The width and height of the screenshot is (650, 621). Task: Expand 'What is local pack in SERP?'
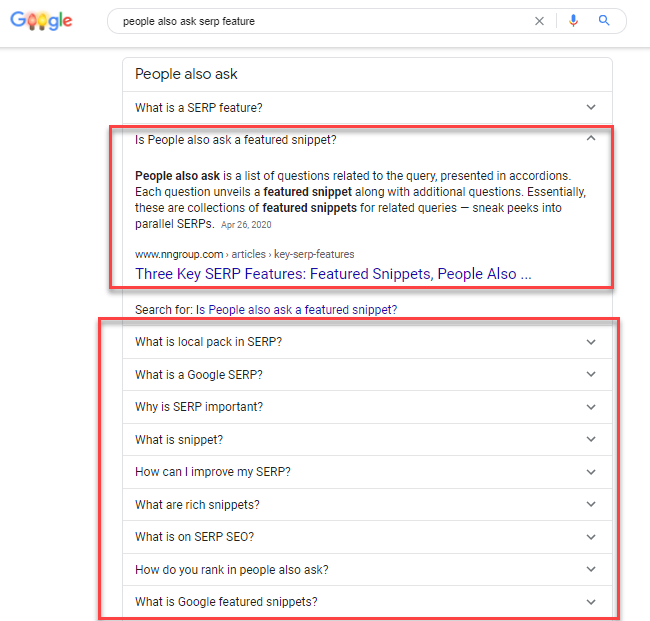[x=591, y=342]
